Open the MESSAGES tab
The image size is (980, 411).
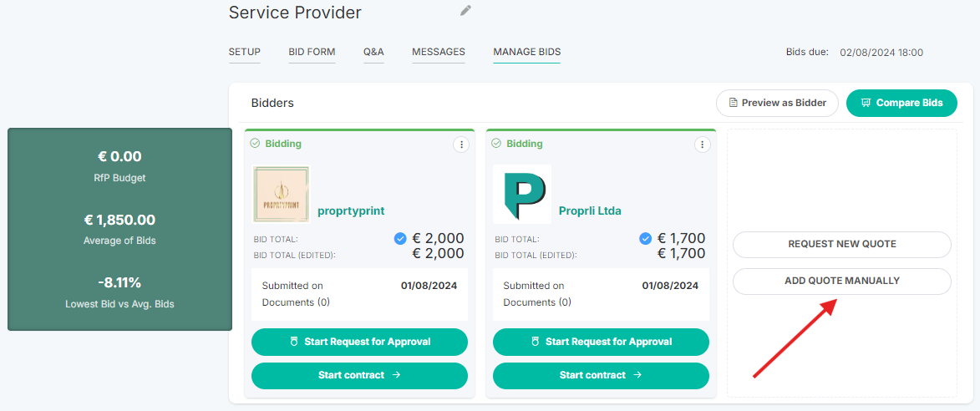tap(438, 52)
